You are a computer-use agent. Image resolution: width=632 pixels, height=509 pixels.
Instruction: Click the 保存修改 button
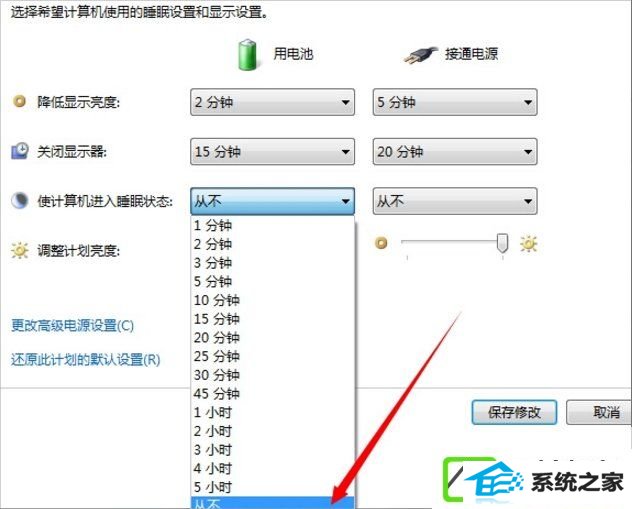coord(514,412)
